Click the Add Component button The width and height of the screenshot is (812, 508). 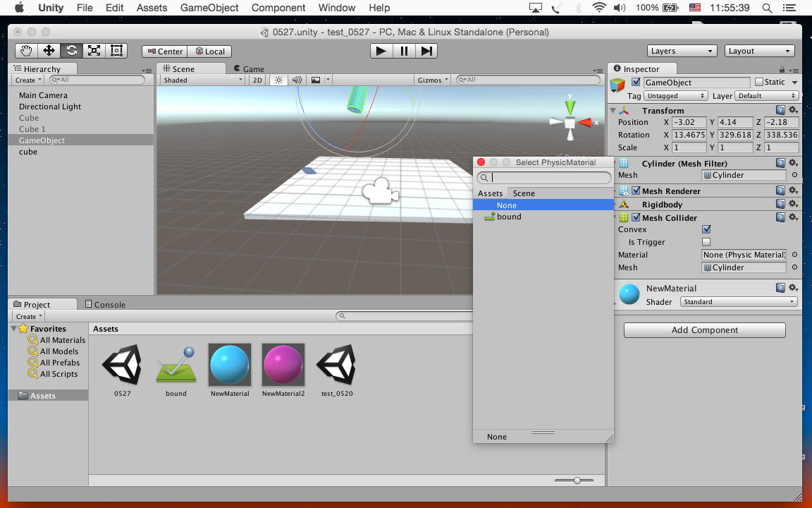tap(704, 330)
